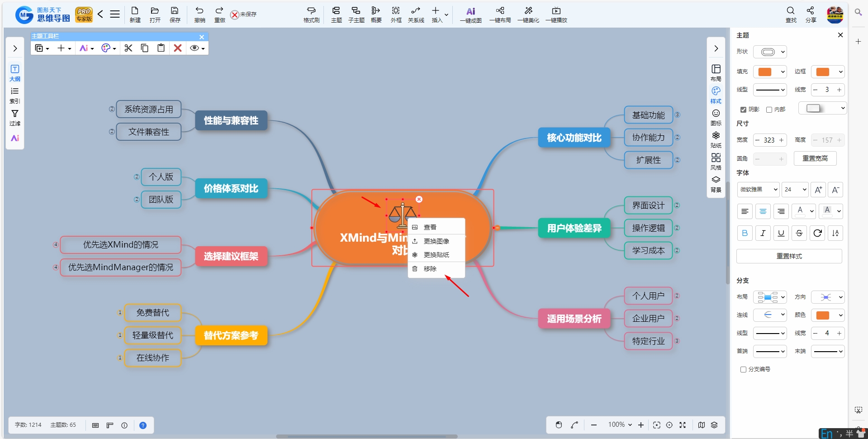Open the font size dropdown showing 24
Viewport: 868px width, 439px height.
795,190
